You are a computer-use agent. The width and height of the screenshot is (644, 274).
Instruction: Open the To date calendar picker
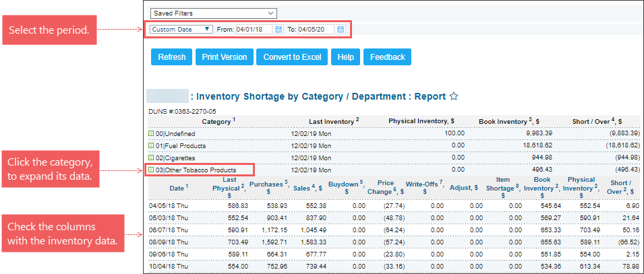(x=341, y=30)
